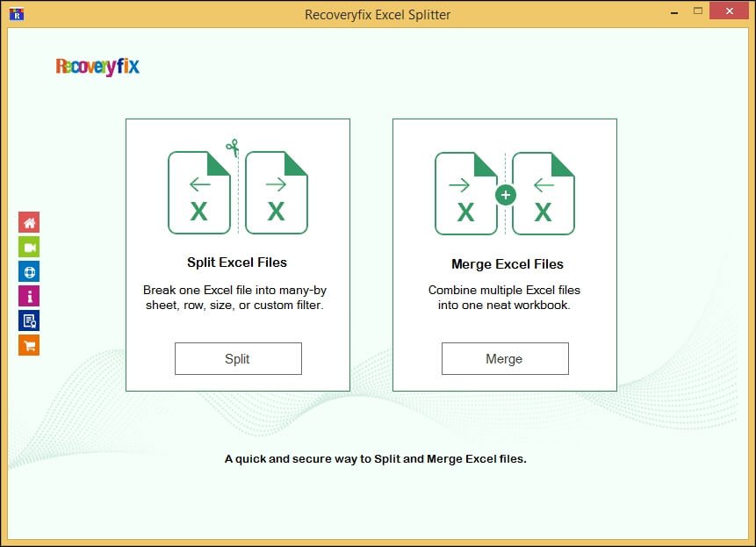
Task: Close the Recoveryfix Excel Splitter window
Action: (729, 11)
